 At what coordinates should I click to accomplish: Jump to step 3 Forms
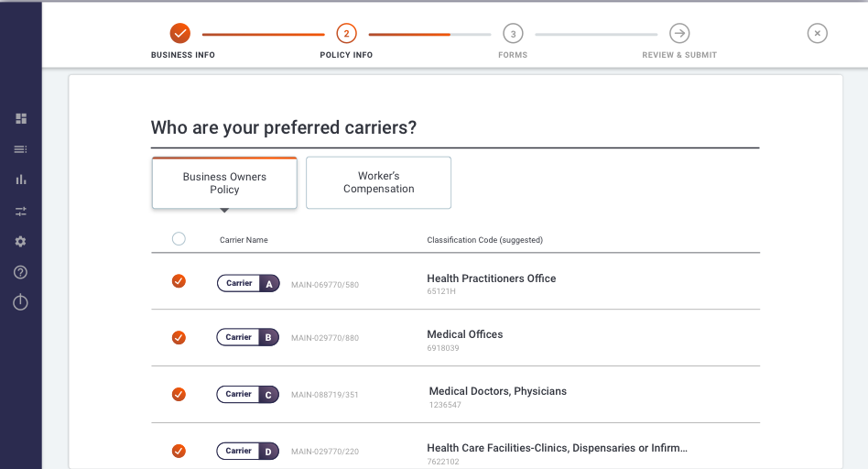513,33
